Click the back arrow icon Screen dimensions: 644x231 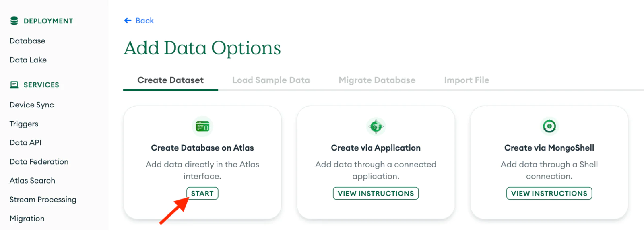click(x=128, y=21)
